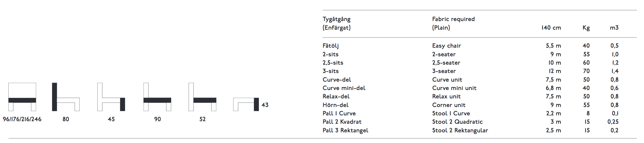Click the 6,8 m fabric value
This screenshot has width=644, height=143.
tap(553, 88)
